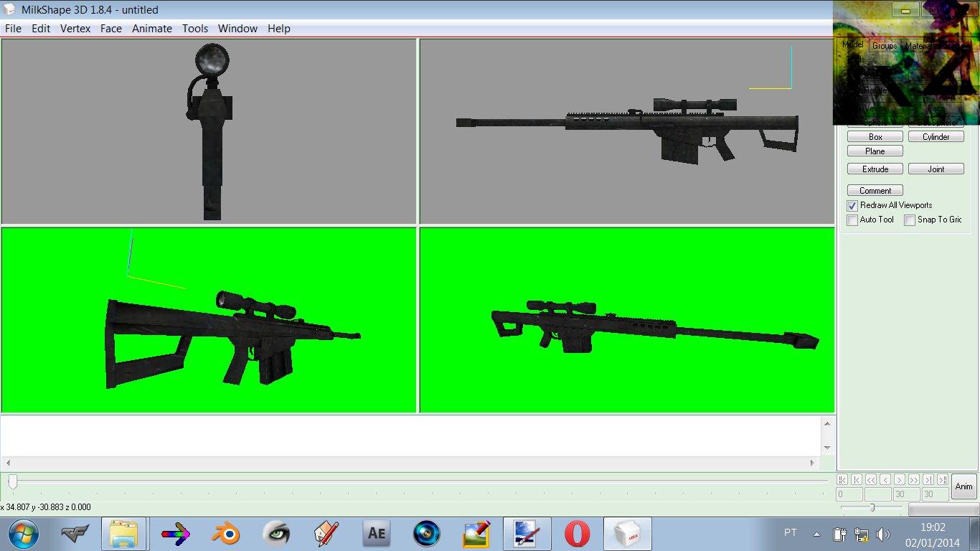Click the small slider below frame fields
This screenshot has width=980, height=551.
coord(872,508)
